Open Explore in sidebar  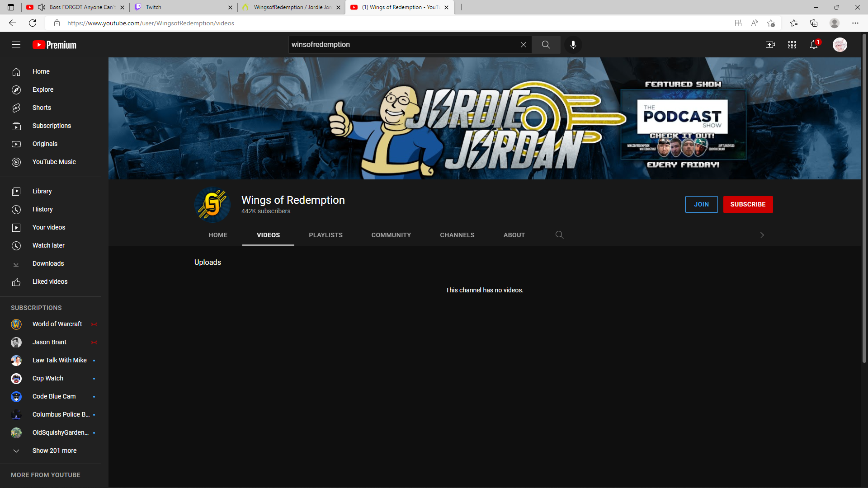pos(51,89)
